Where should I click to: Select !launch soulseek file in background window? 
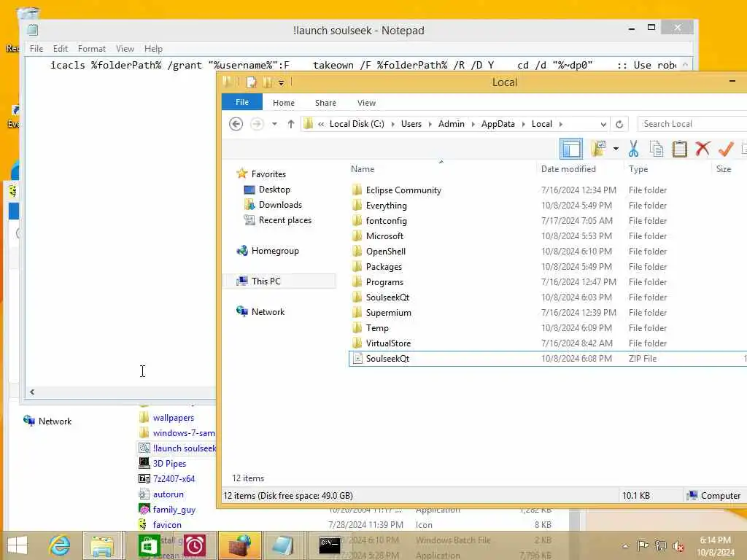click(184, 448)
